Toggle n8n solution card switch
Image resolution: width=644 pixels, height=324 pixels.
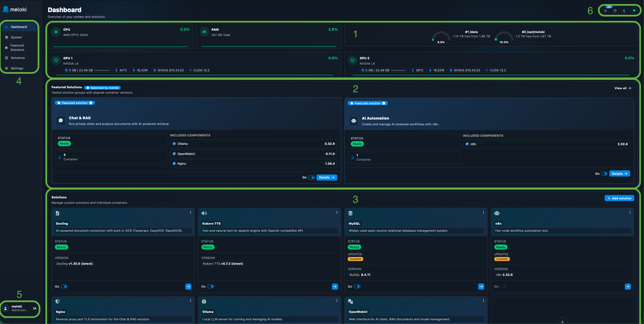(x=504, y=287)
